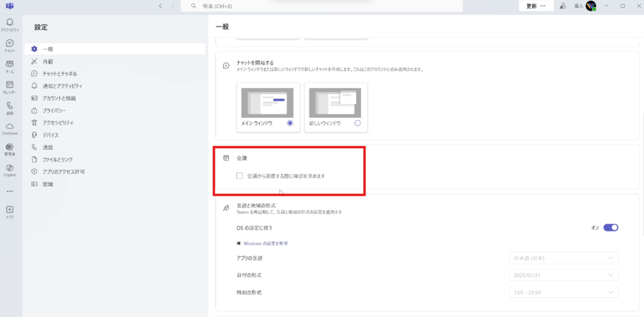Expand the 日付の形式 dropdown
Viewport: 644px width, 317px height.
[x=563, y=275]
